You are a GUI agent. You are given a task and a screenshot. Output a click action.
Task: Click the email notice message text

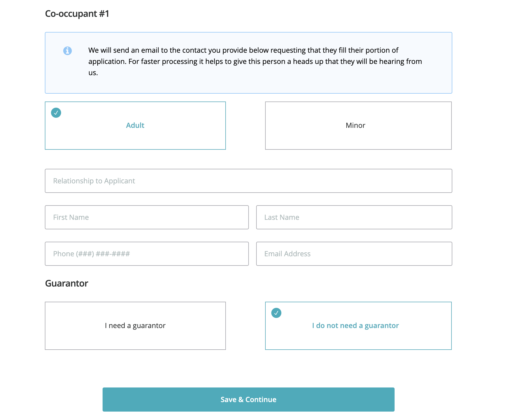(x=255, y=61)
